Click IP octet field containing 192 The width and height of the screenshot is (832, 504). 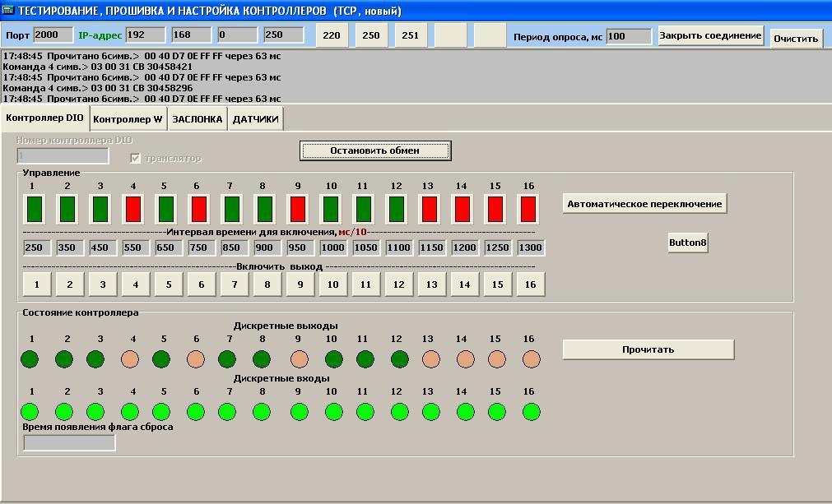coord(146,35)
